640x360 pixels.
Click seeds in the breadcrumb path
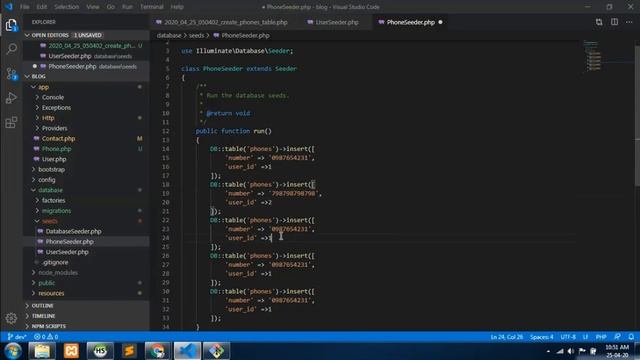[196, 36]
